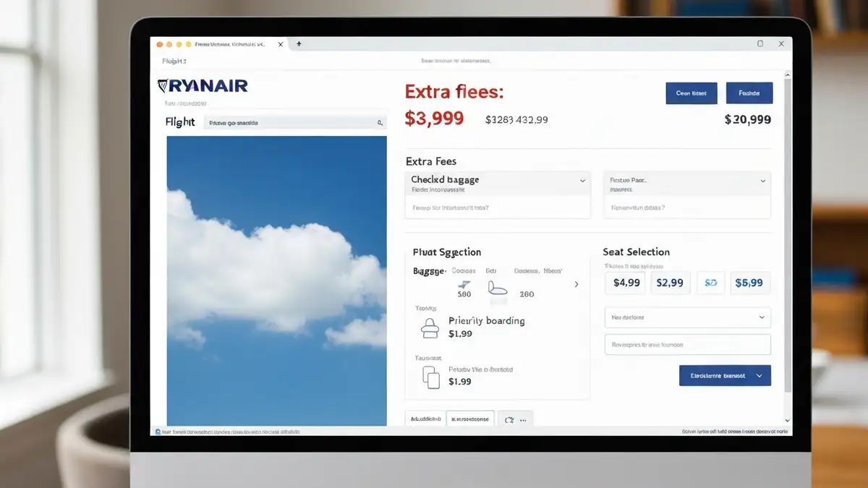Click the first blue button beside Extra fees
The height and width of the screenshot is (488, 868).
(691, 93)
